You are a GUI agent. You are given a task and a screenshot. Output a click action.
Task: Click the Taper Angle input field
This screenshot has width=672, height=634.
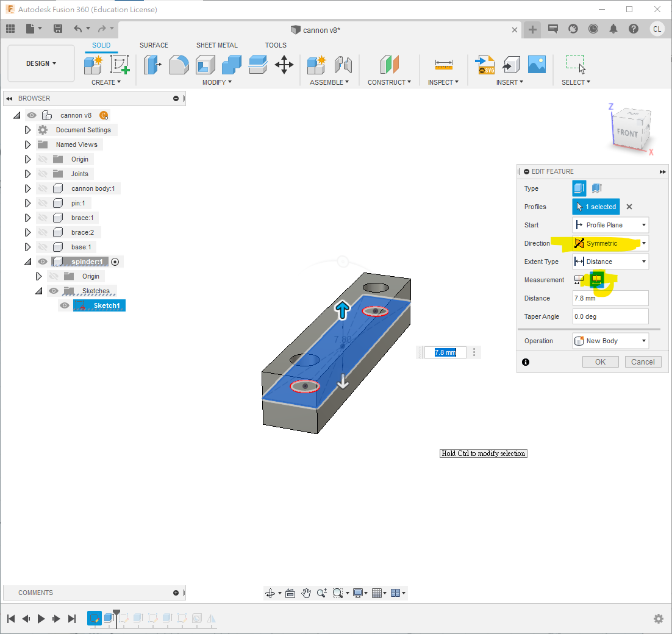click(x=610, y=316)
